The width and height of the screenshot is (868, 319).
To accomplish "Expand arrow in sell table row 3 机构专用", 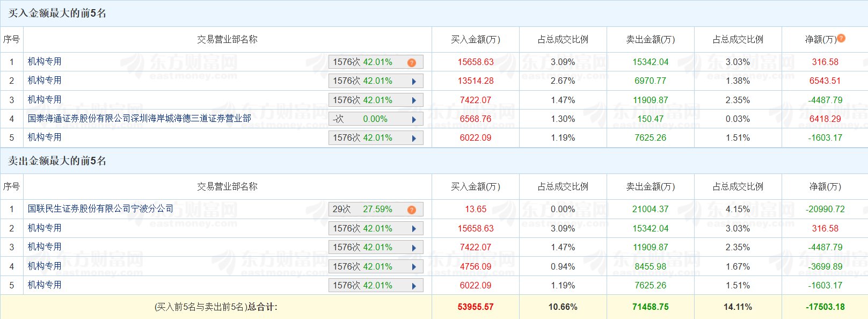I will coord(414,248).
